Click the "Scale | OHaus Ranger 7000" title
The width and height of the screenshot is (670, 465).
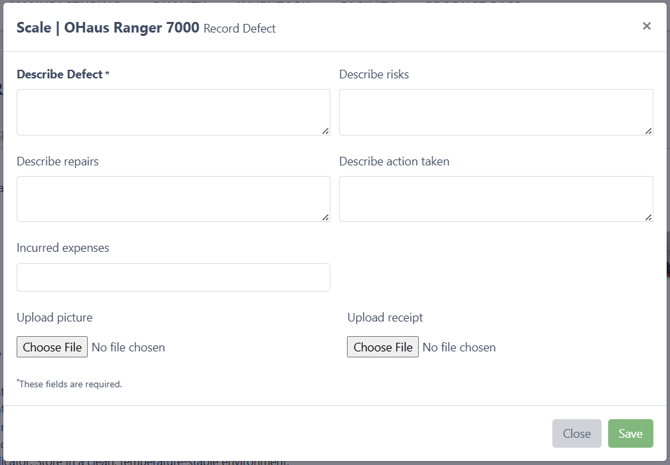click(x=108, y=28)
